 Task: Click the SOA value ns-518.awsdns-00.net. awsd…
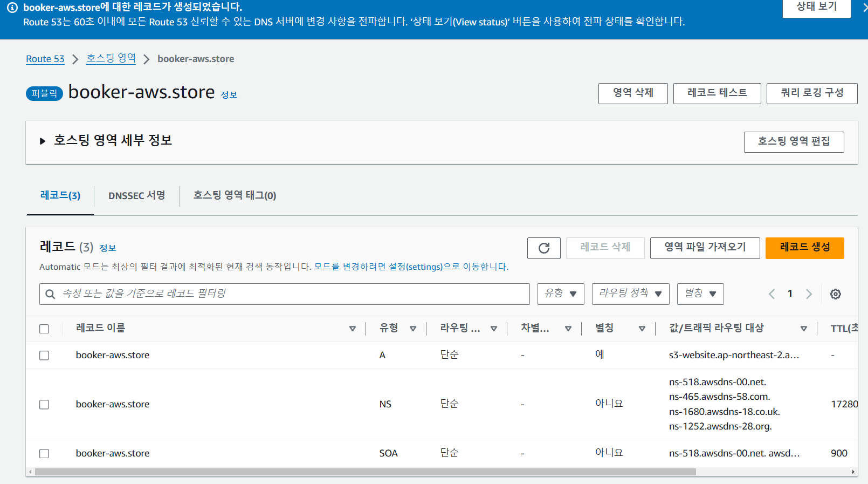pos(734,453)
